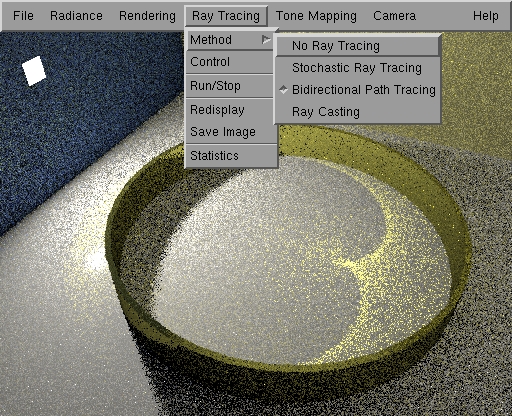Select Stochastic Ray Tracing method
This screenshot has height=416, width=512.
pyautogui.click(x=358, y=68)
